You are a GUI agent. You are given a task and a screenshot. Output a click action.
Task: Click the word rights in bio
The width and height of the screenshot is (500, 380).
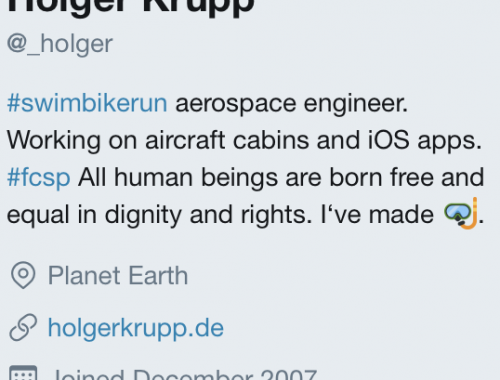click(277, 215)
